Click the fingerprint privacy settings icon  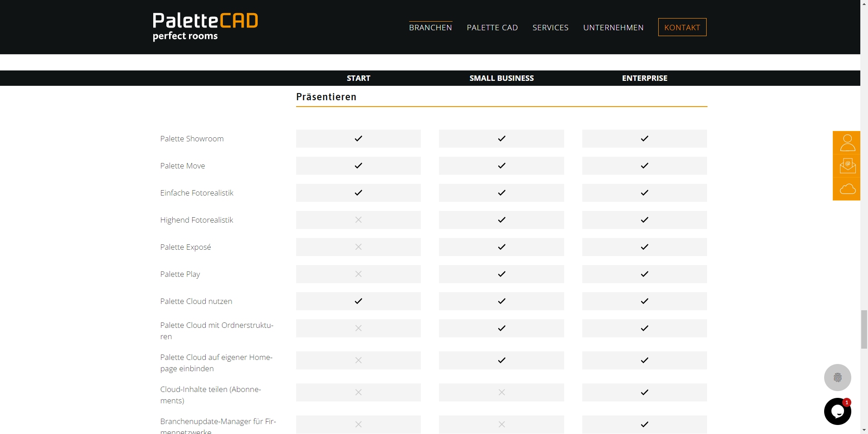coord(837,378)
